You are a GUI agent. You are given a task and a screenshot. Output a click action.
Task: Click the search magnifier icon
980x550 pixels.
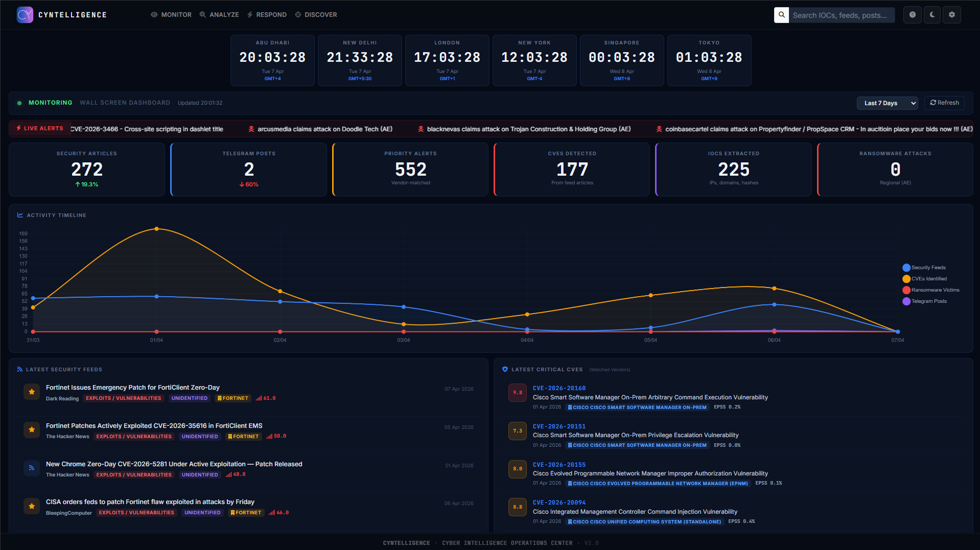781,15
